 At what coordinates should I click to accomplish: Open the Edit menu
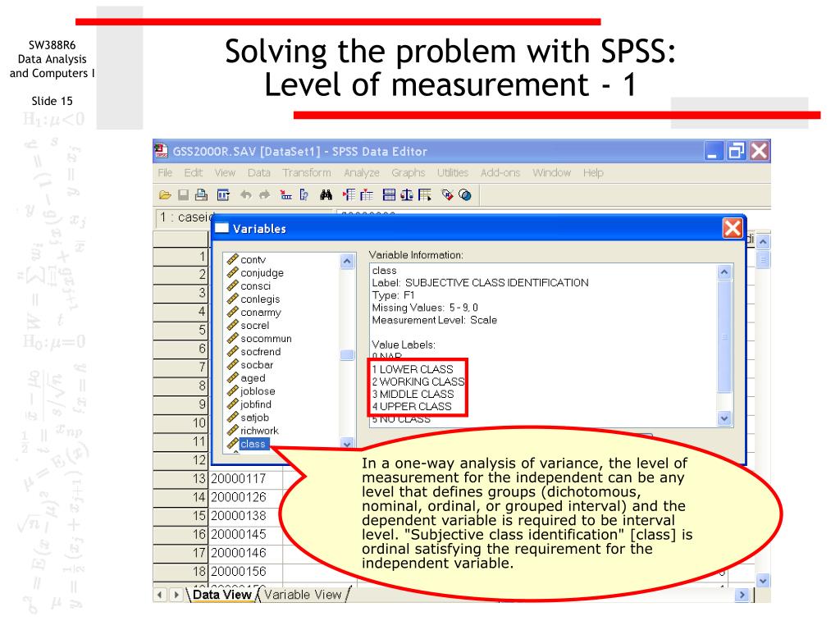[194, 172]
